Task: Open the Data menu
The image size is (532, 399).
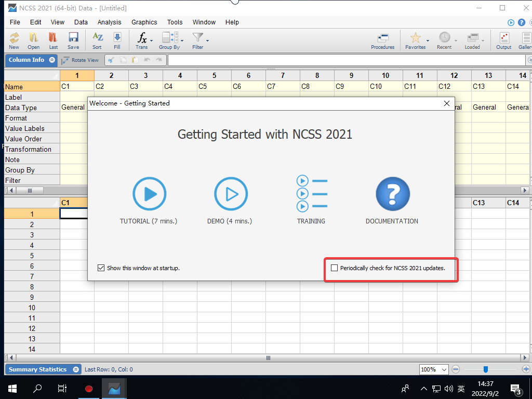Action: pos(81,22)
